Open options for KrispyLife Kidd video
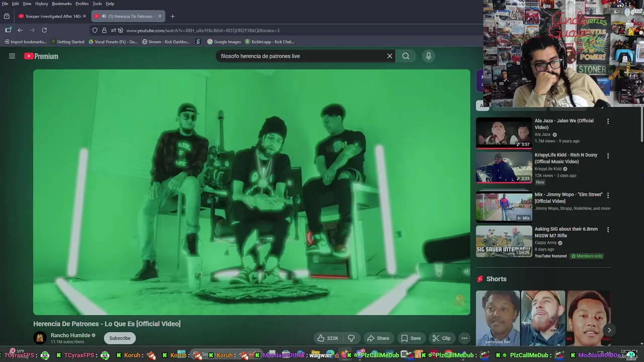The width and height of the screenshot is (644, 362). tap(608, 156)
